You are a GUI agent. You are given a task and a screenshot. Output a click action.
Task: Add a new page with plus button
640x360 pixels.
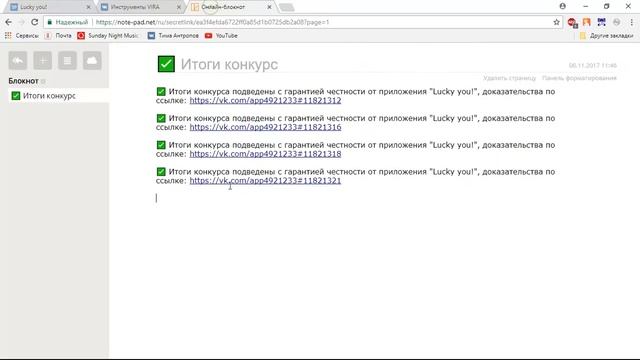point(42,61)
